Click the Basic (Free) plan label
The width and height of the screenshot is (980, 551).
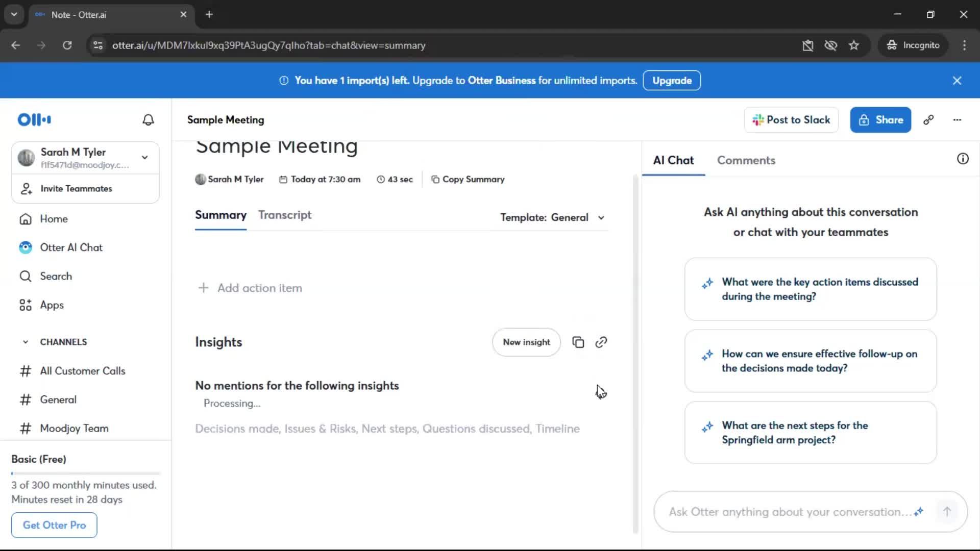click(39, 459)
